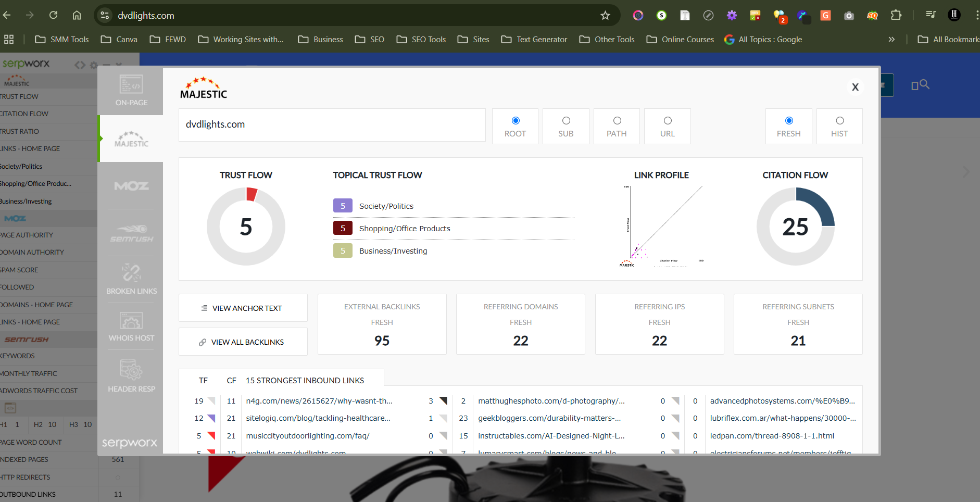Click the Referring Subnets count 21
The width and height of the screenshot is (980, 502).
pos(798,341)
